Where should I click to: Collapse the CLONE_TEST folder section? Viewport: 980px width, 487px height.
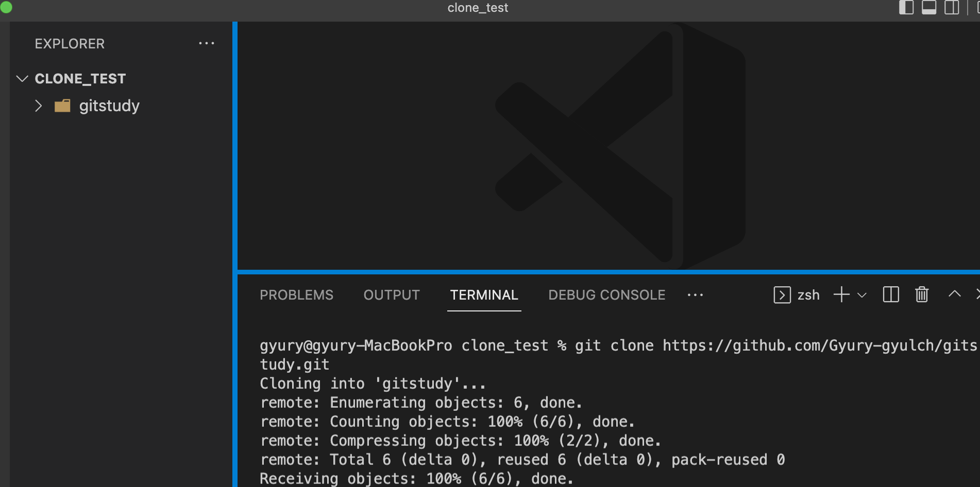point(22,79)
